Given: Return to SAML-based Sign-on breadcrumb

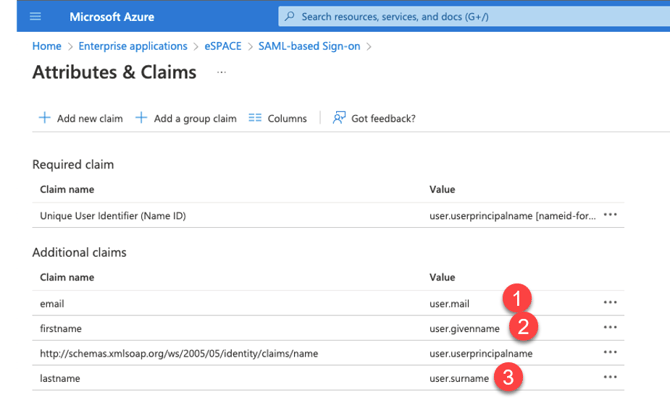Looking at the screenshot, I should point(311,46).
